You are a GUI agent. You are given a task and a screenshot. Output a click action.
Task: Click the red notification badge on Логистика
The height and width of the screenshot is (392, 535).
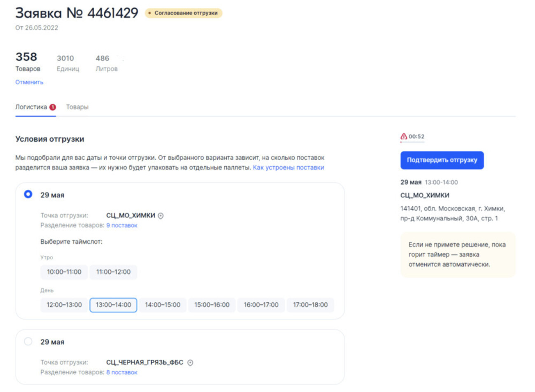(x=53, y=107)
